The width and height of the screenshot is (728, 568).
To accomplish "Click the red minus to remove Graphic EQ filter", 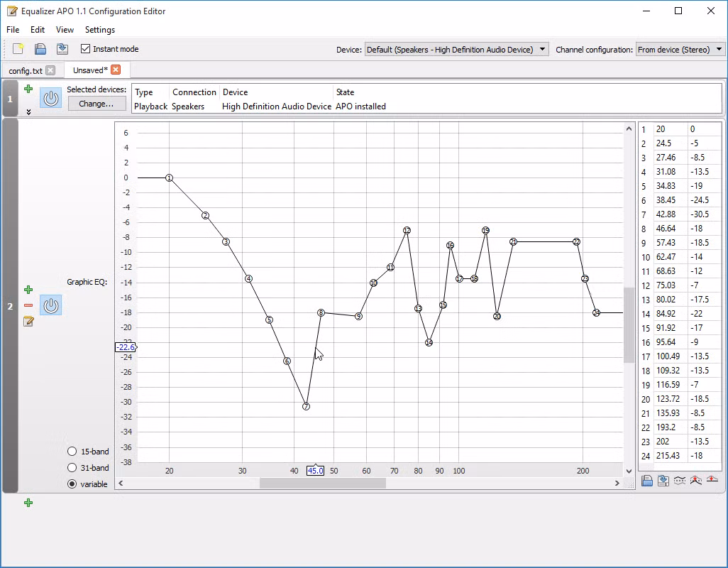I will (x=28, y=305).
